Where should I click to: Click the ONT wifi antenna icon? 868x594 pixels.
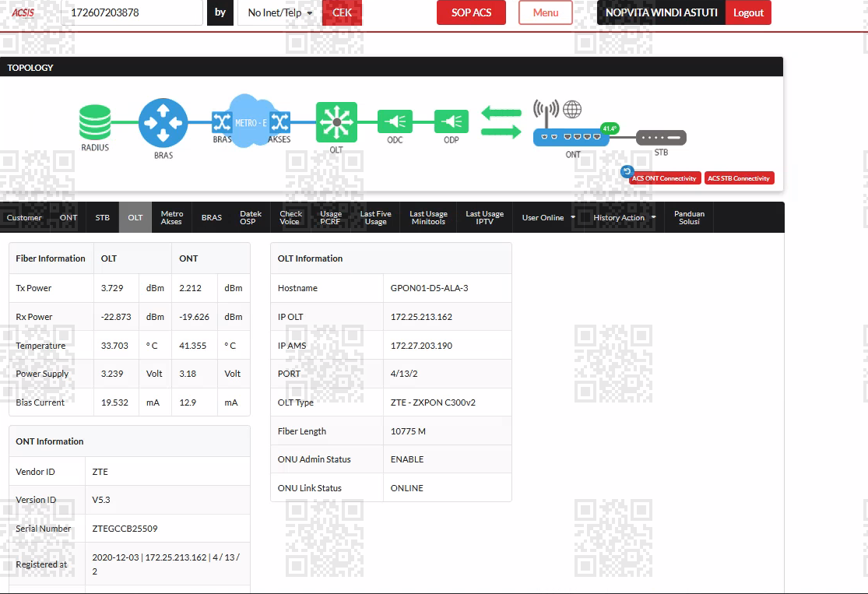[546, 113]
